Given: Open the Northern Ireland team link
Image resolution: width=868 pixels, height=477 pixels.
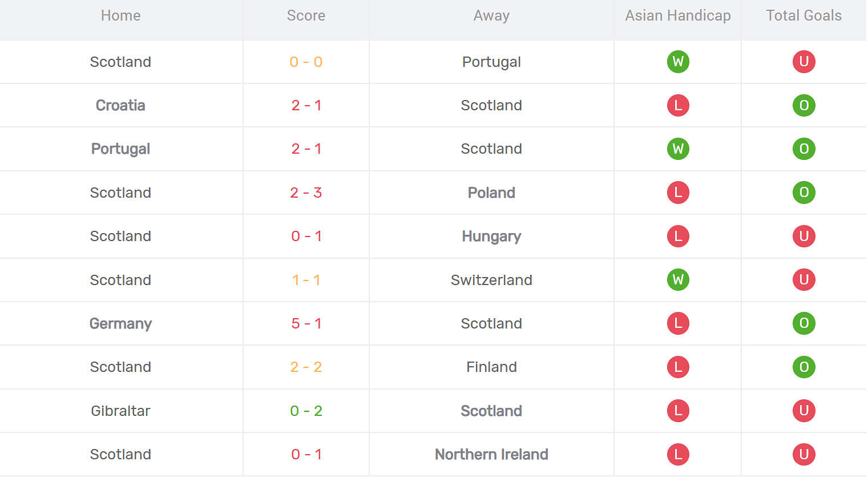Looking at the screenshot, I should point(491,454).
